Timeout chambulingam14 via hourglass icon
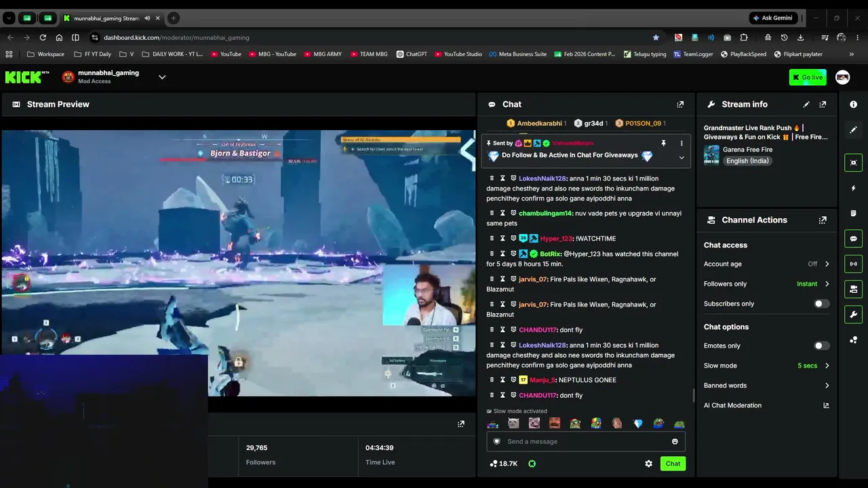Image resolution: width=868 pixels, height=488 pixels. 503,213
